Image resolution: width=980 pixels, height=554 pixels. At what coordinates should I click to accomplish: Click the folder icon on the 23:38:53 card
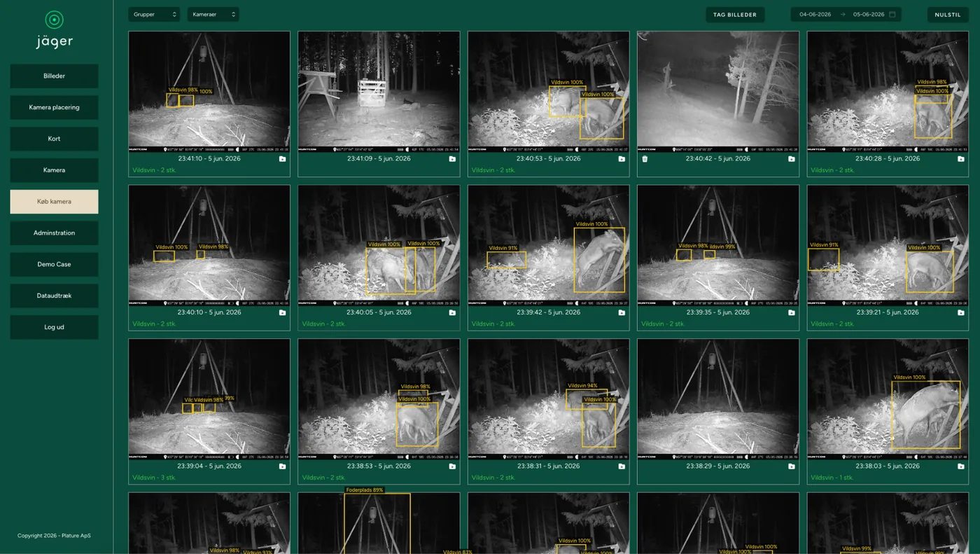click(x=452, y=466)
